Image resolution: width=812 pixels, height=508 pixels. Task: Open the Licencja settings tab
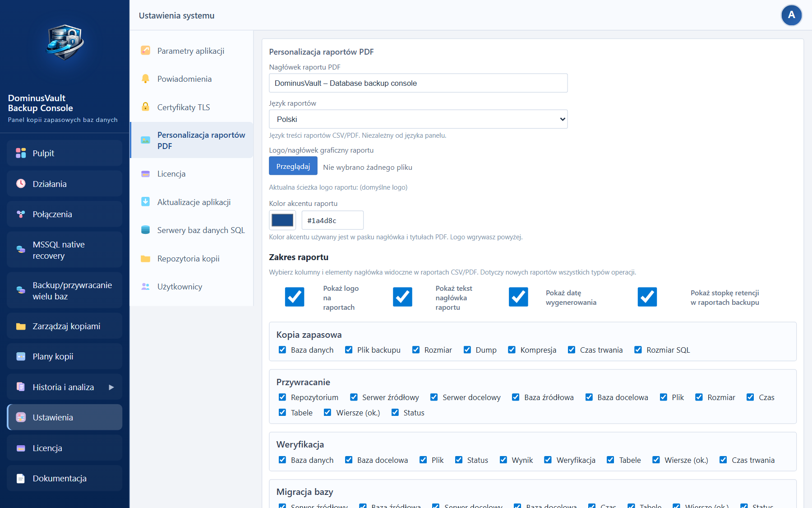click(x=191, y=174)
